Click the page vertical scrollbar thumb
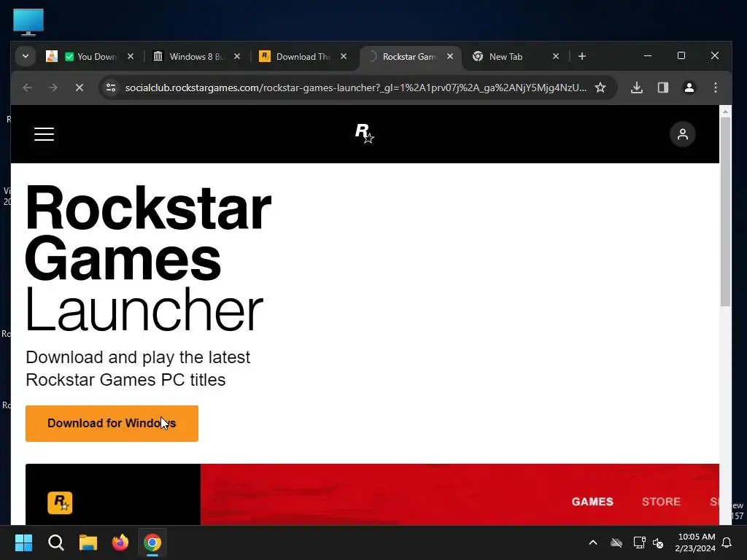The height and width of the screenshot is (560, 747). (x=725, y=211)
